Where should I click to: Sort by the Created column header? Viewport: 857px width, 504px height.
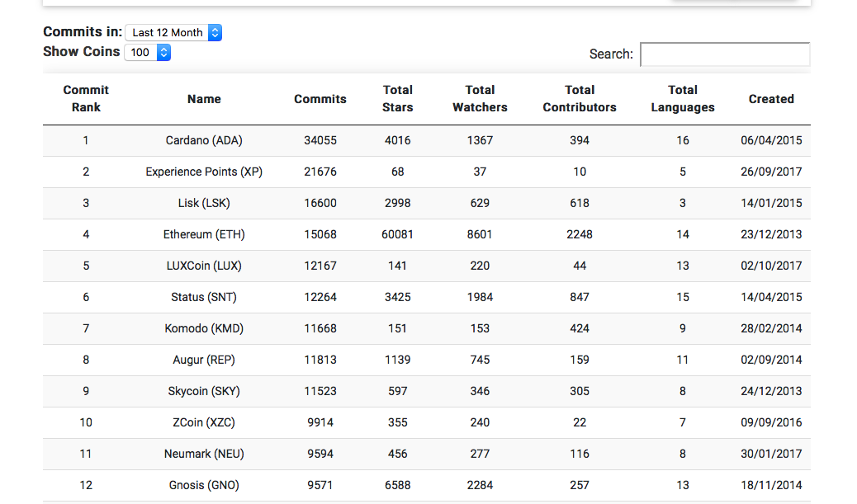coord(771,99)
